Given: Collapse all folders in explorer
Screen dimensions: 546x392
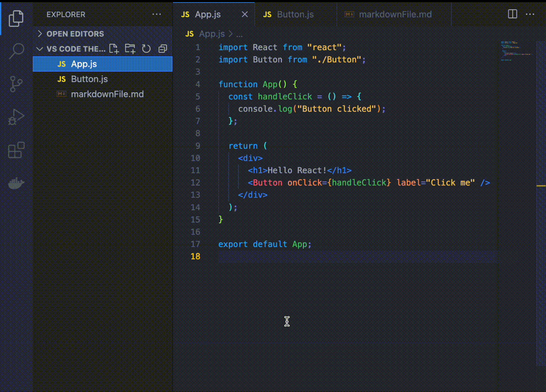Looking at the screenshot, I should tap(163, 49).
